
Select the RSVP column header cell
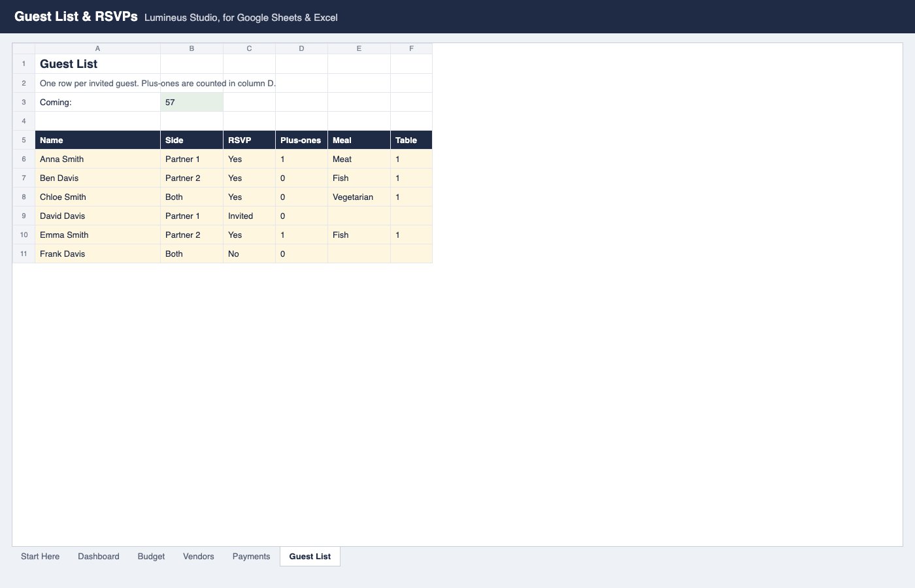249,140
